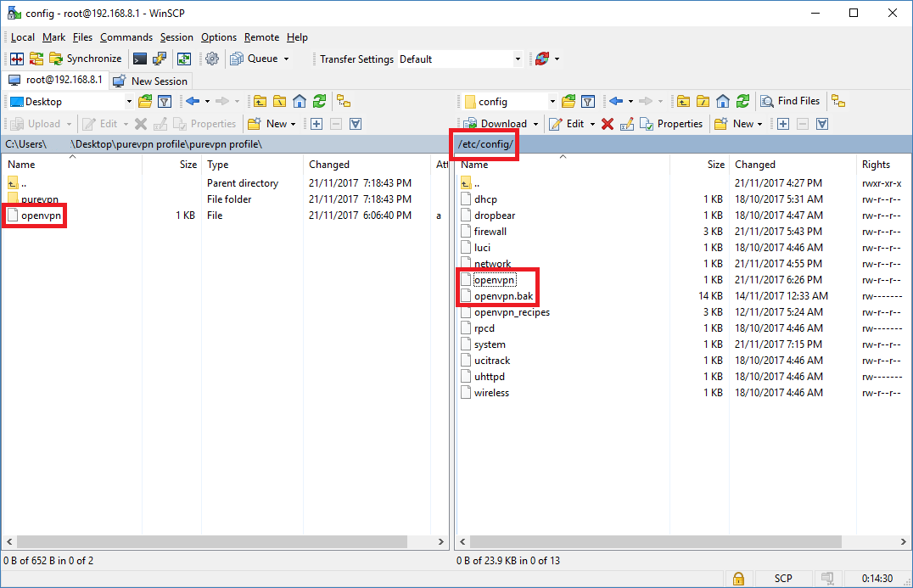Click the local panel horizontal scrollbar
Viewport: 913px width, 588px height.
212,542
